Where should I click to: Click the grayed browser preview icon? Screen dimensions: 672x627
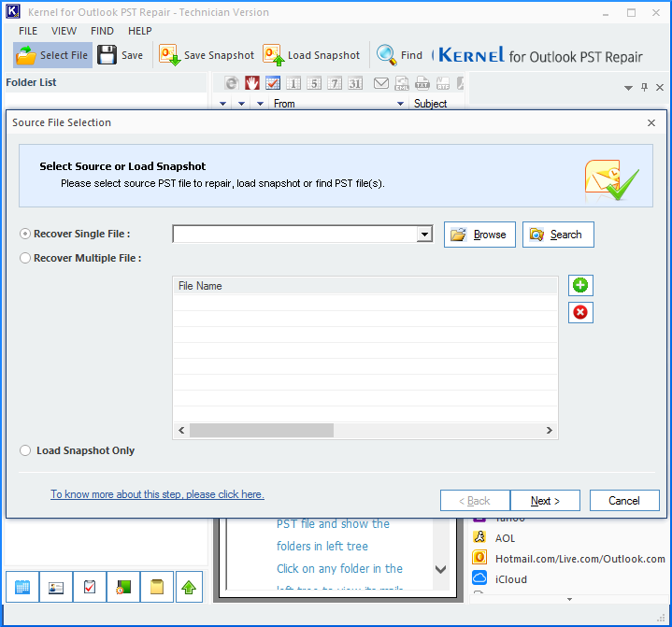point(232,83)
